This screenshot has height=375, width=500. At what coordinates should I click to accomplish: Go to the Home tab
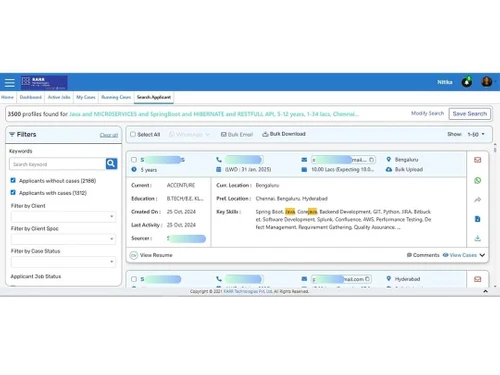(x=7, y=97)
